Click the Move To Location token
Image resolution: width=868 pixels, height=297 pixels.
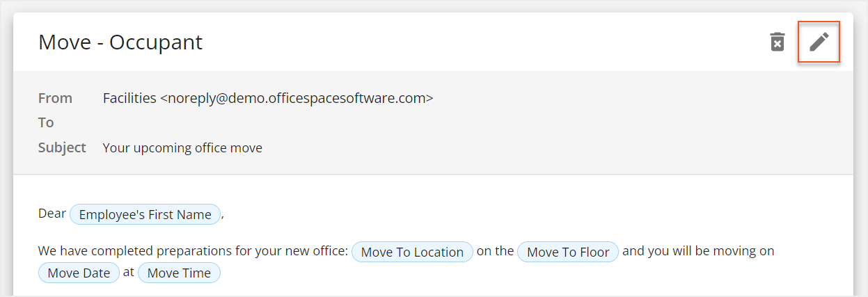pos(412,252)
